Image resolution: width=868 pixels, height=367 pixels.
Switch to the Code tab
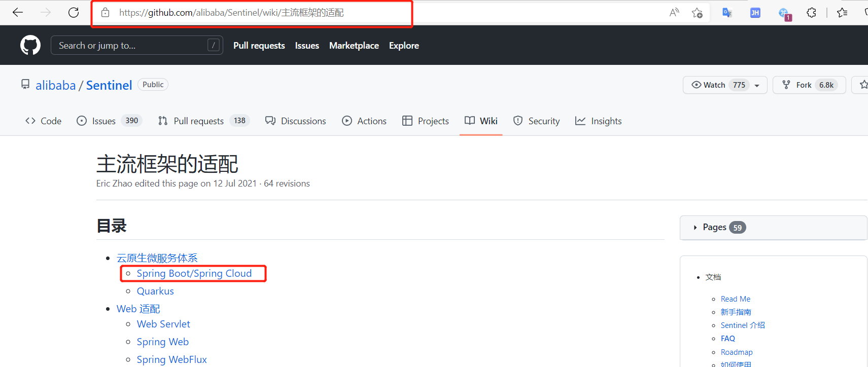coord(44,121)
